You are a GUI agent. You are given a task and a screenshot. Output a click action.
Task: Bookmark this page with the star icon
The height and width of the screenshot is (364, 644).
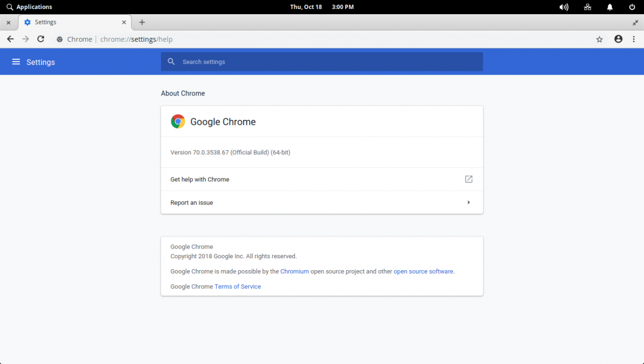[x=599, y=39]
